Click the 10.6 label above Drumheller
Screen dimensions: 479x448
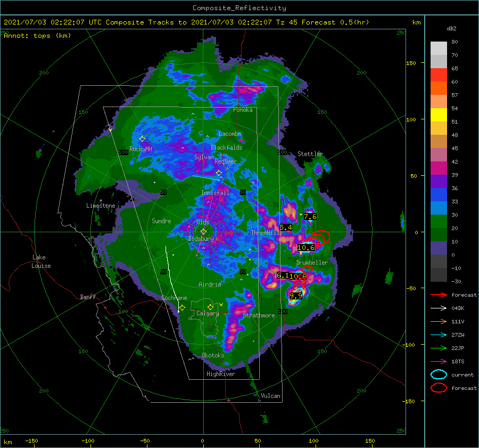[306, 247]
